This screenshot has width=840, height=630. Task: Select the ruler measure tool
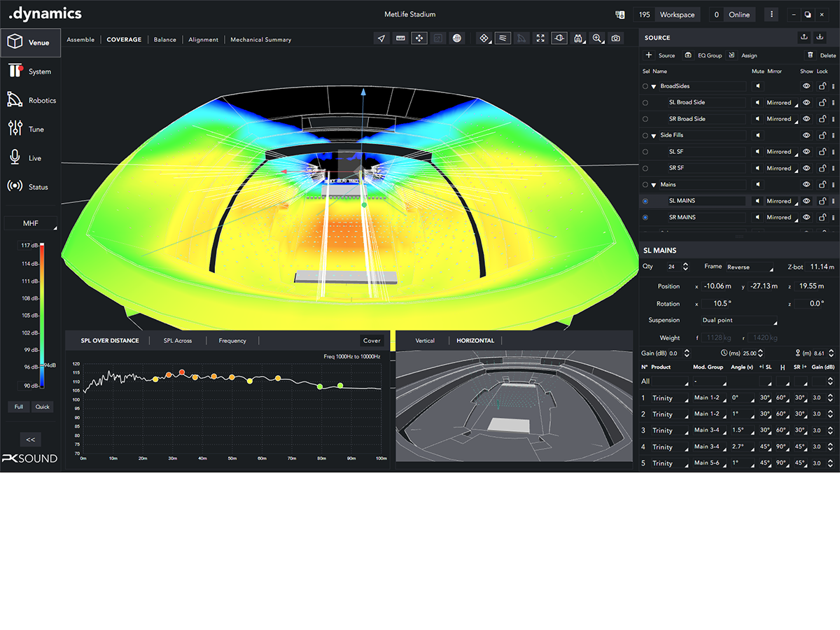pyautogui.click(x=400, y=38)
